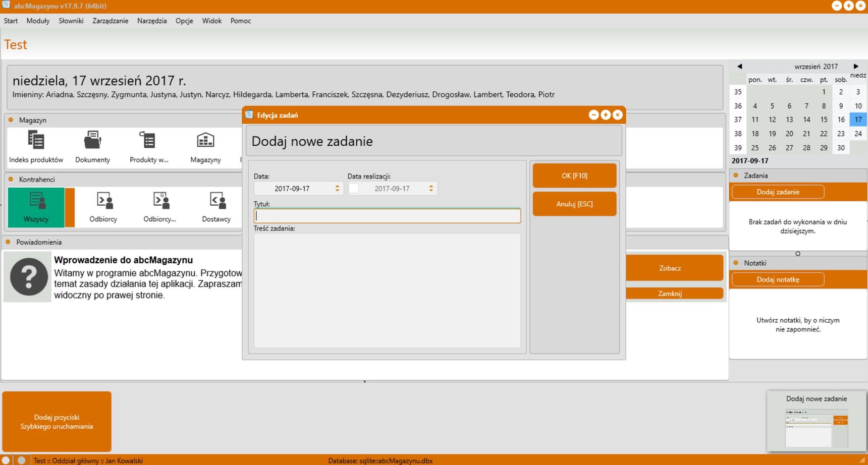Click the Database sqlite status text

click(380, 460)
